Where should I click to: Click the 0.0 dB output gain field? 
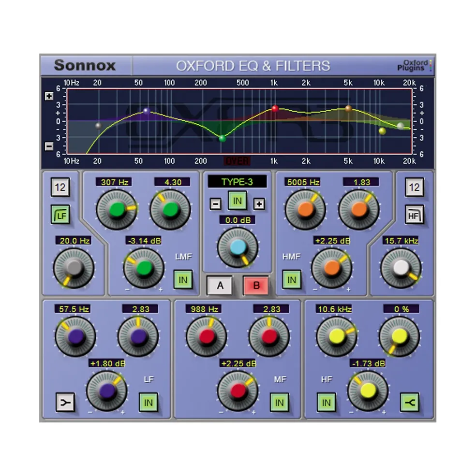tap(238, 220)
